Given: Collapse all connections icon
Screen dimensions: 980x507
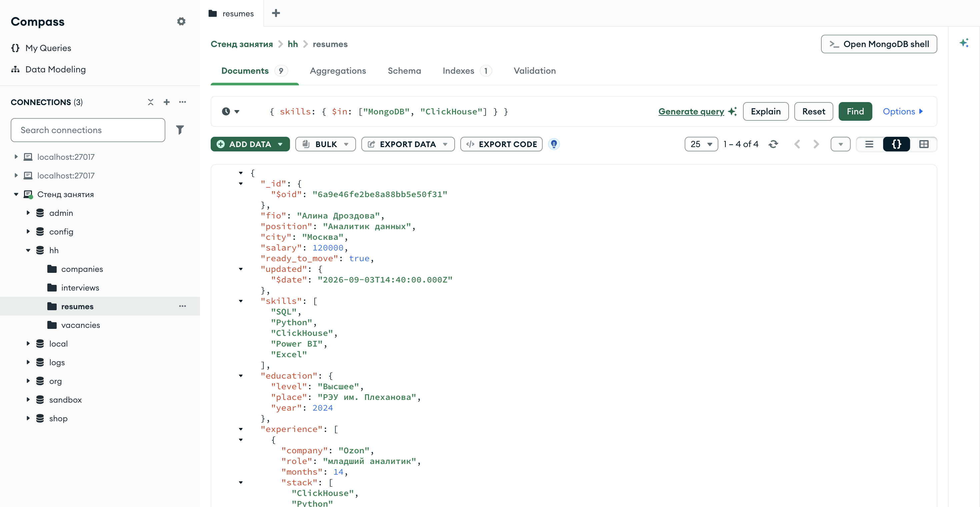Looking at the screenshot, I should click(x=151, y=102).
